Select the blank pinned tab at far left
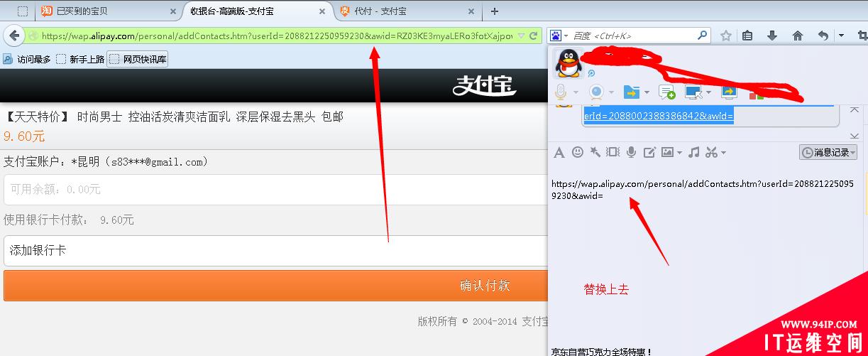The image size is (868, 356). tap(23, 11)
